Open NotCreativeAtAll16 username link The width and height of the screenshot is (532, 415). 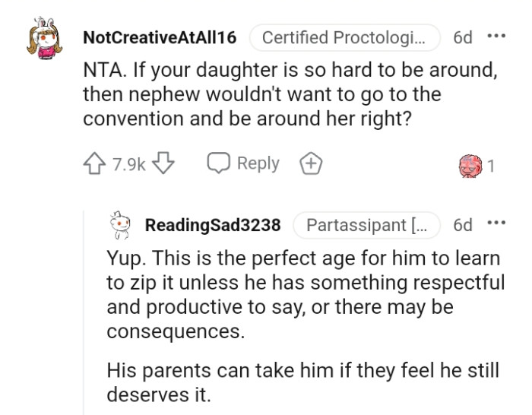point(160,37)
